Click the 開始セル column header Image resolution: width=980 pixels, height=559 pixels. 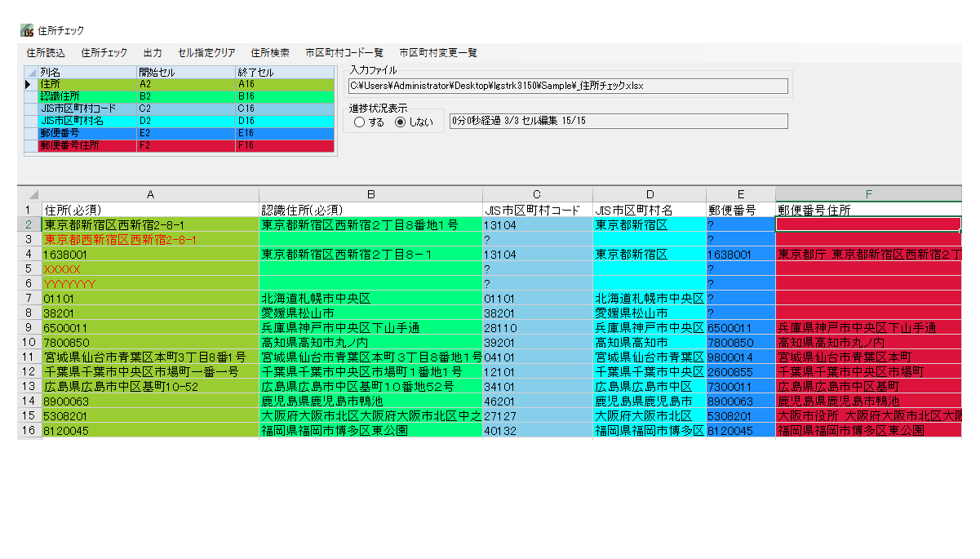point(185,73)
